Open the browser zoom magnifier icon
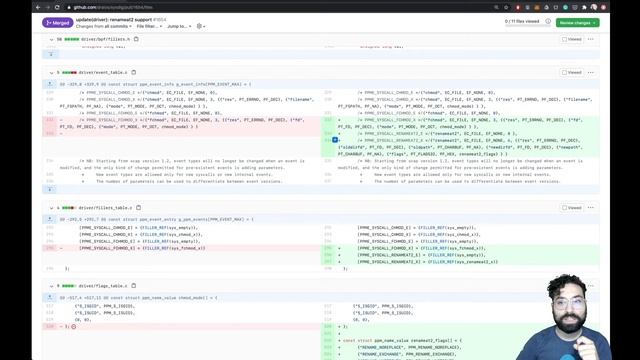 tap(496, 7)
